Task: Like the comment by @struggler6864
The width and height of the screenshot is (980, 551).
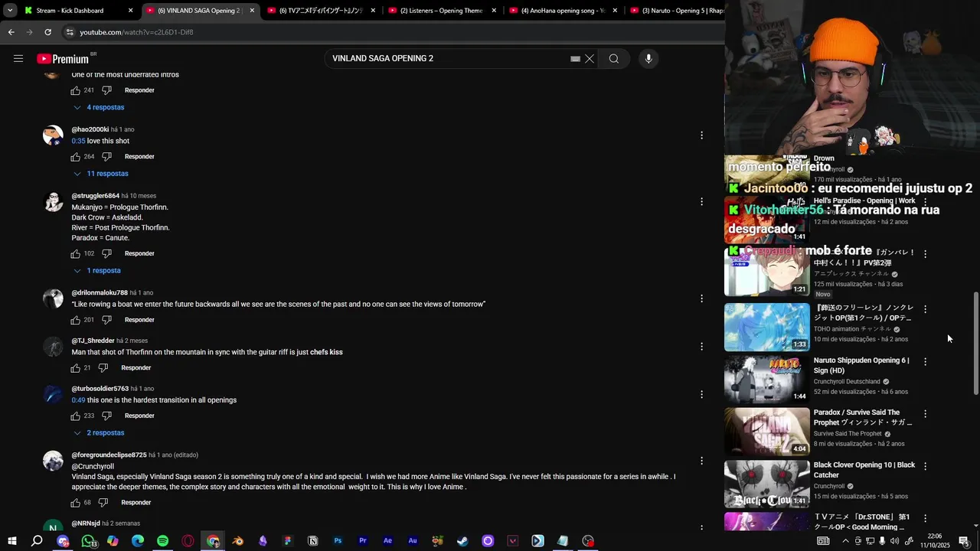Action: pos(76,253)
